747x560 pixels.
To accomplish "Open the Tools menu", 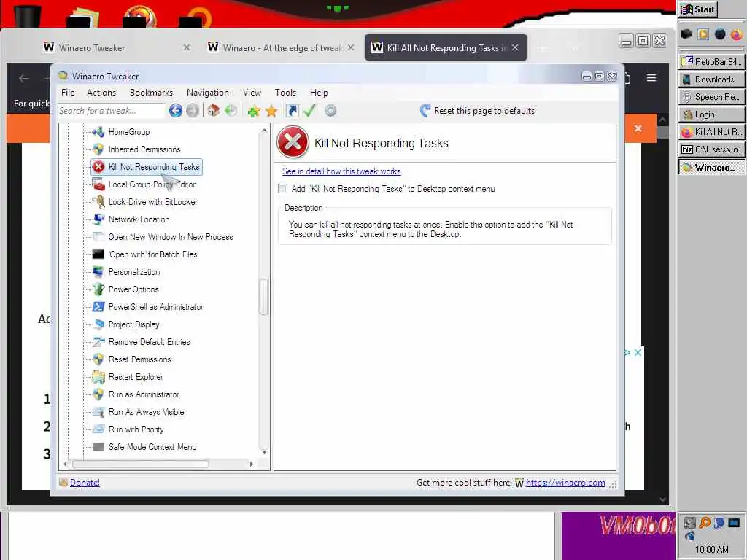I will pyautogui.click(x=285, y=93).
